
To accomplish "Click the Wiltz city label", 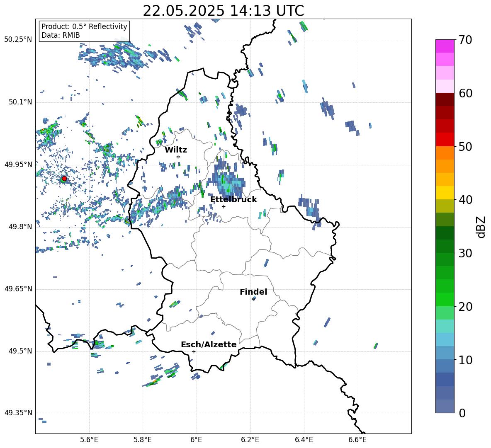I will point(176,150).
